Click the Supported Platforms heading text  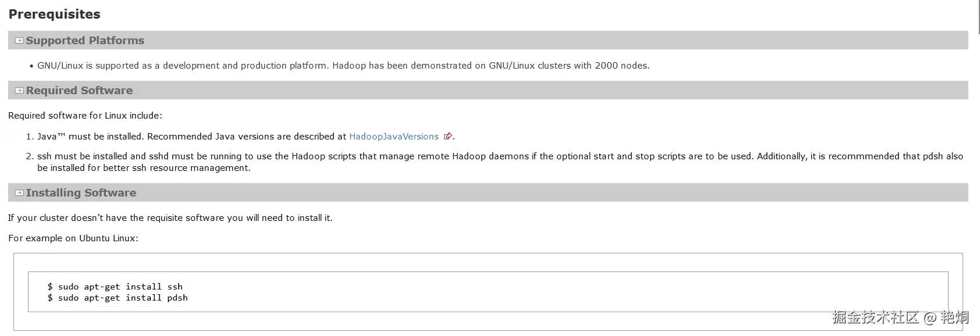[85, 41]
